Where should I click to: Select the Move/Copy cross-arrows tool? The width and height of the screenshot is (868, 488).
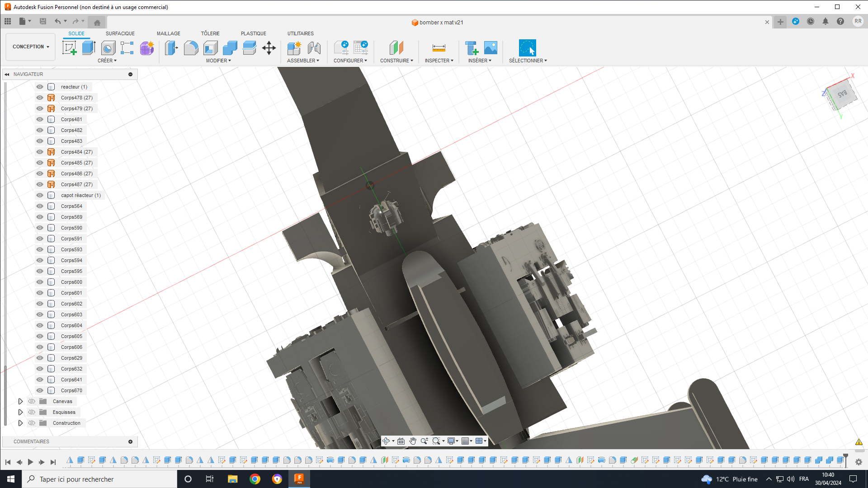pos(269,48)
